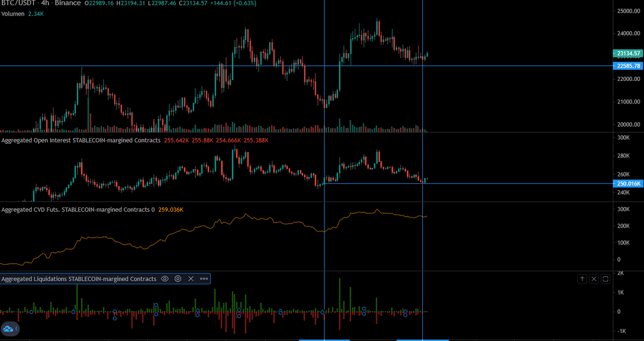The height and width of the screenshot is (341, 644).
Task: Click open interest value 255.642K
Action: (175, 140)
